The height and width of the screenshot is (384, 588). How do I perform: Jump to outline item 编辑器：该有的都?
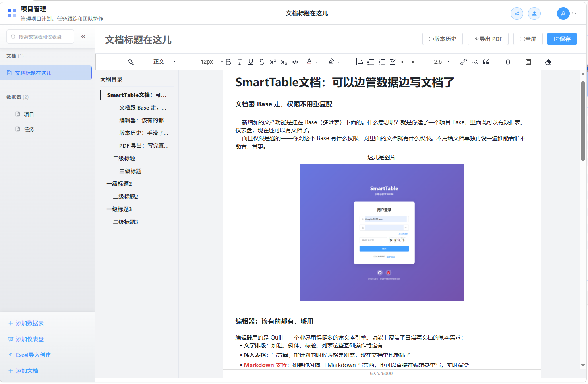coord(143,120)
